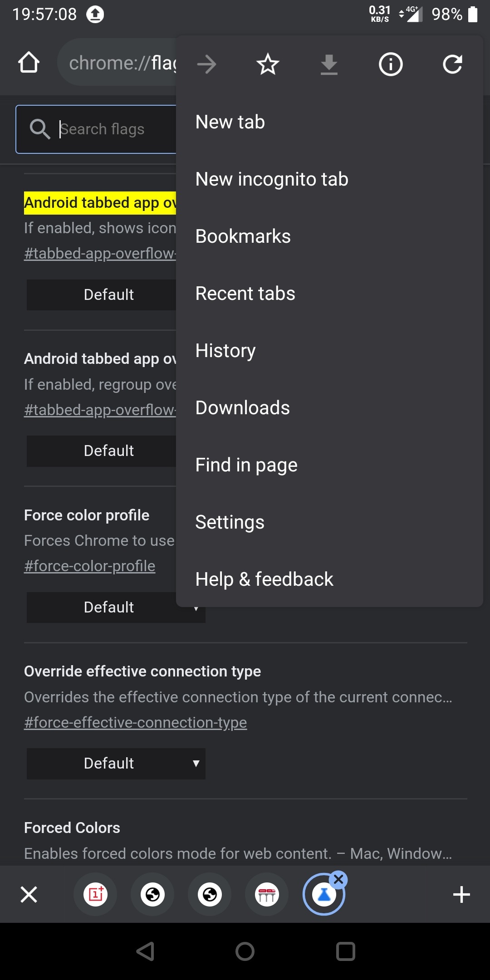Open Find in page menu entry
The width and height of the screenshot is (490, 980).
click(x=246, y=465)
